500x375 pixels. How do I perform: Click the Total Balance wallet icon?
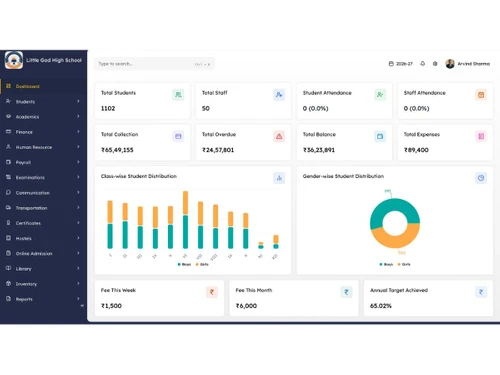click(x=380, y=136)
